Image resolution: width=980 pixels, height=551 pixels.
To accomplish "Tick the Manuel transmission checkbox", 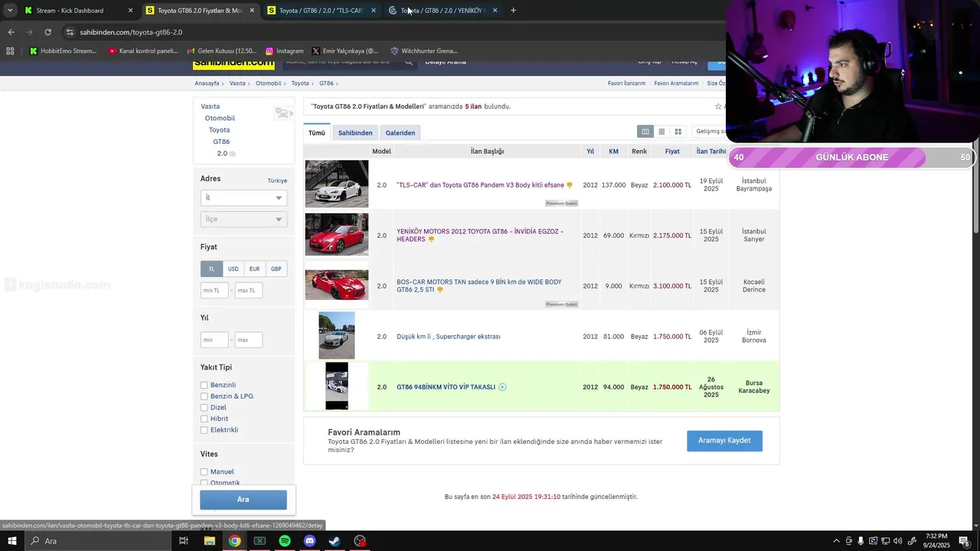I will (x=204, y=472).
